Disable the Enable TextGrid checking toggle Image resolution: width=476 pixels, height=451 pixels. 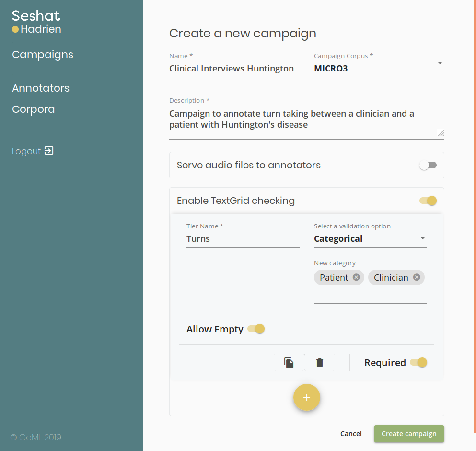coord(428,201)
